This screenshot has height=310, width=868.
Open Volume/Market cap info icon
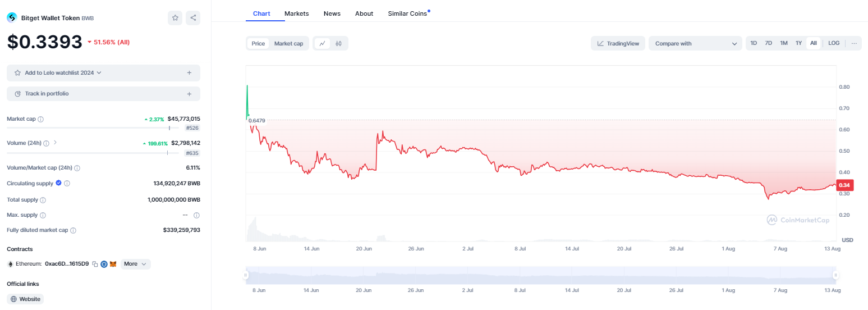77,168
